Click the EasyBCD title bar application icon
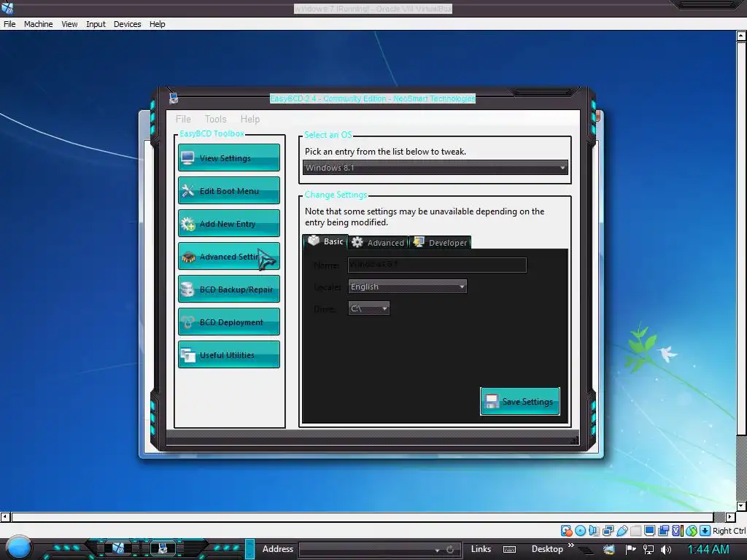 [174, 98]
